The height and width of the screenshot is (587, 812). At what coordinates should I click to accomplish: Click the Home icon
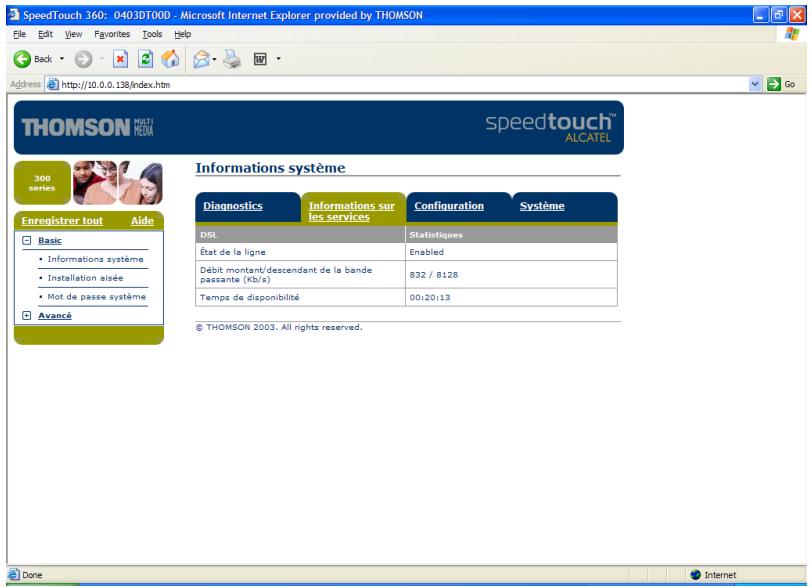[170, 59]
